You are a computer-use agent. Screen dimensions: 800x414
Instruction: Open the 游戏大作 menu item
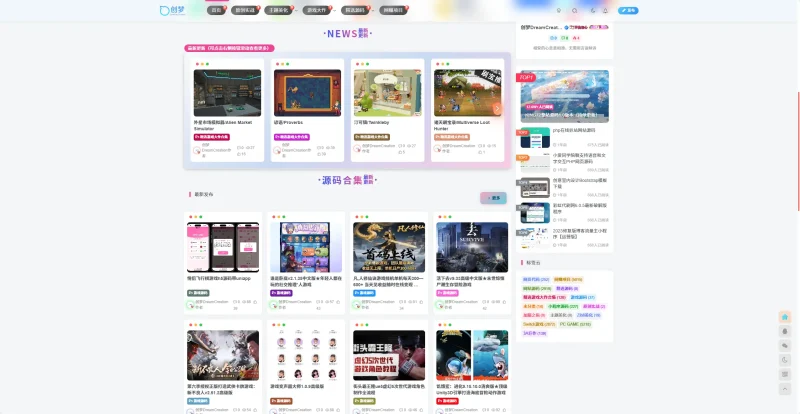click(317, 10)
